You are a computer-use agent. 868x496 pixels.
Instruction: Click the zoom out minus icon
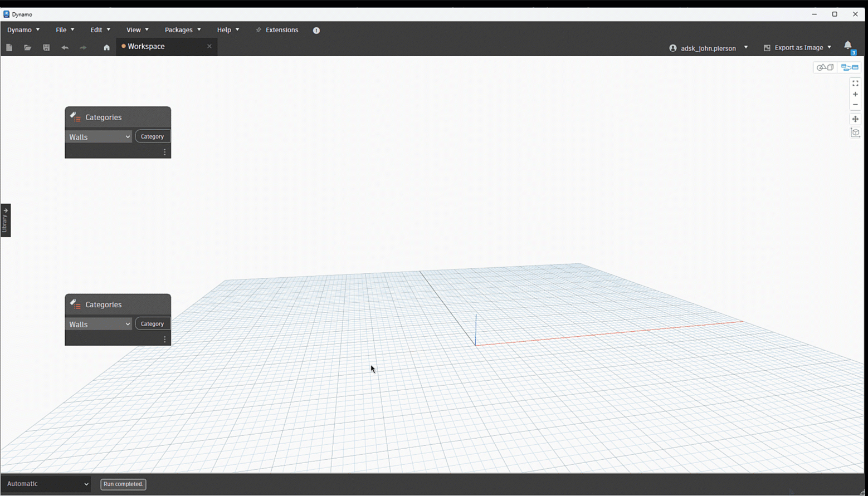[855, 105]
